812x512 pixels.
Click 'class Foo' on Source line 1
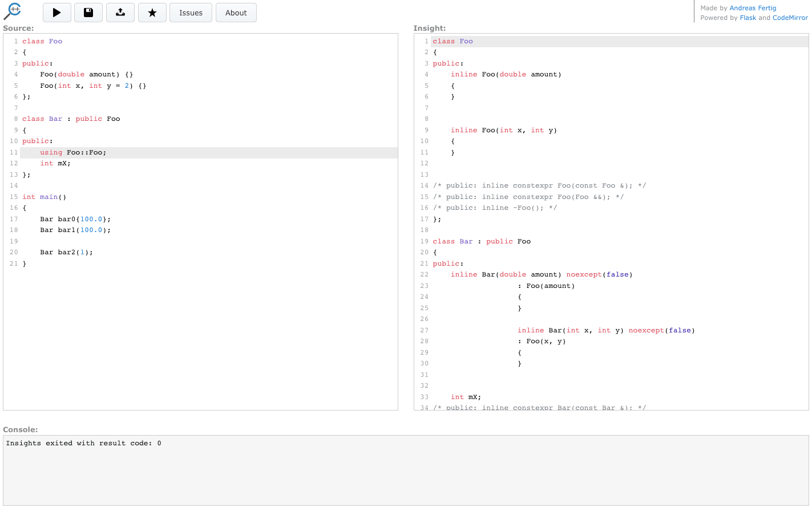click(x=42, y=41)
